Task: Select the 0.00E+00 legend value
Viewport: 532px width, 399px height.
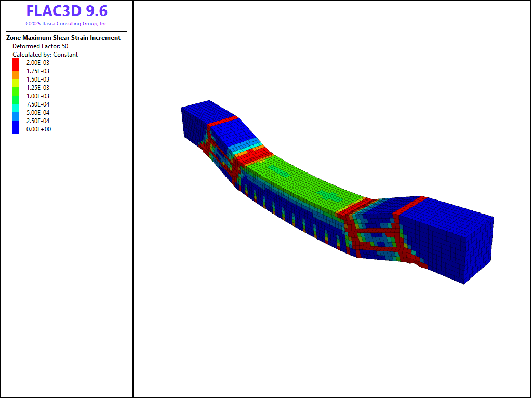Action: click(x=38, y=129)
